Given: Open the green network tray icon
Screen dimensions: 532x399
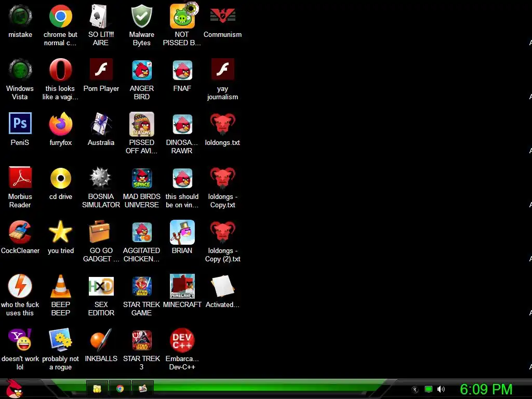Looking at the screenshot, I should click(x=429, y=390).
